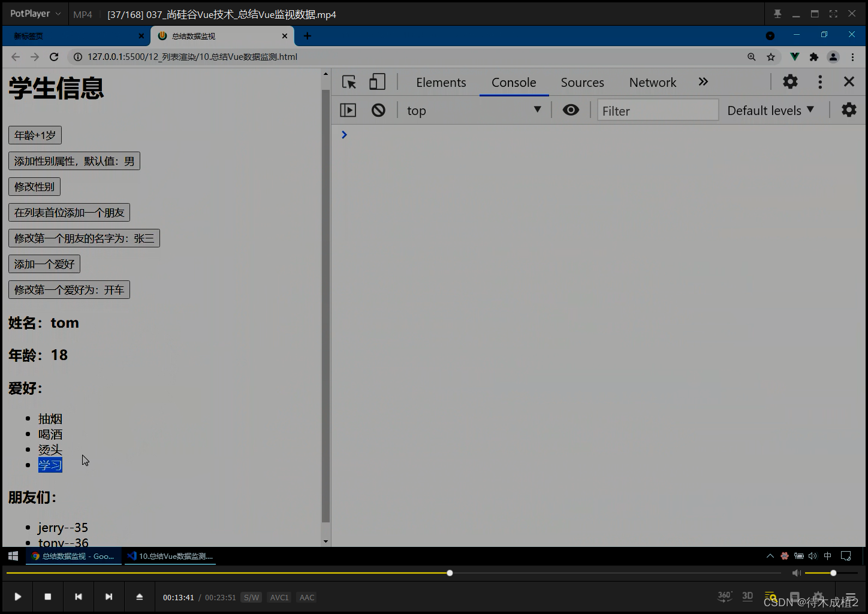Click the 年龄+1岁 button

point(35,135)
